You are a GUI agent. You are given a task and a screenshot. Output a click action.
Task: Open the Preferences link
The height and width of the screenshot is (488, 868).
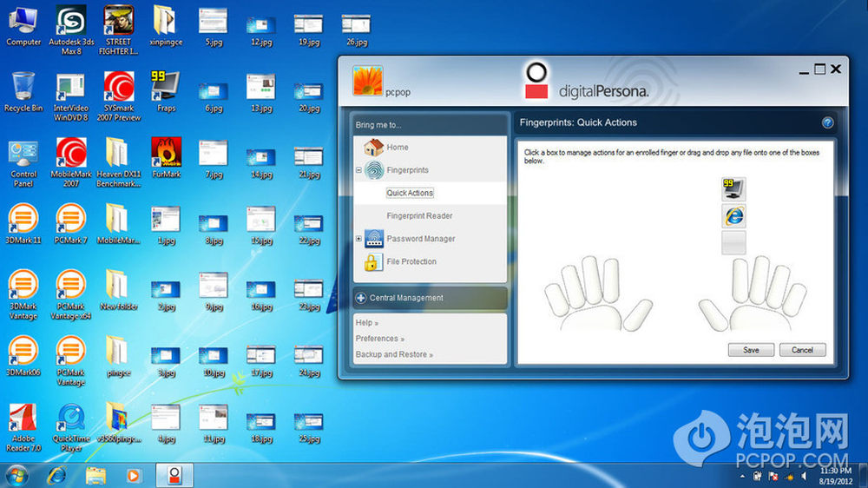[x=380, y=339]
